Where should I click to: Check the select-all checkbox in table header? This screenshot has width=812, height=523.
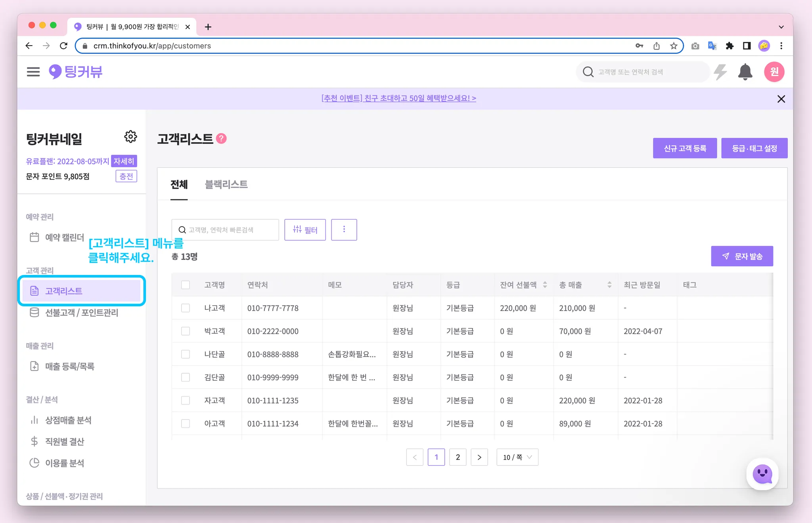pos(186,285)
